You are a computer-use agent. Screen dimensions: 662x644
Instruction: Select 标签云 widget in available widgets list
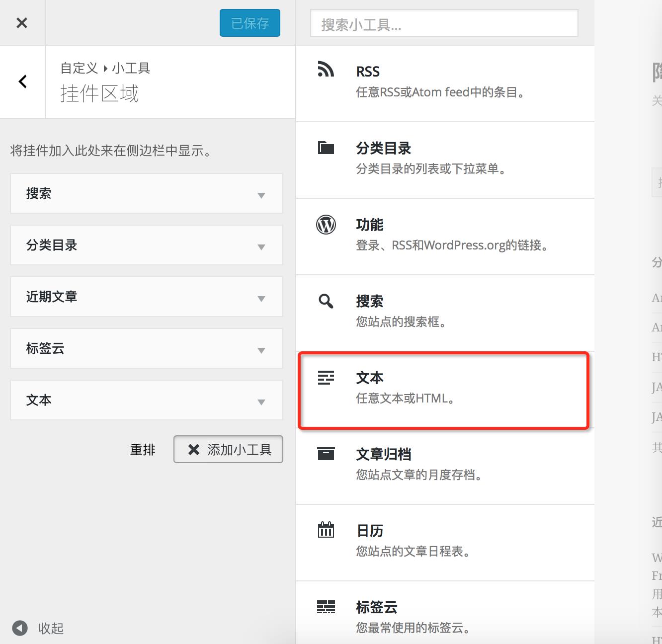point(377,607)
